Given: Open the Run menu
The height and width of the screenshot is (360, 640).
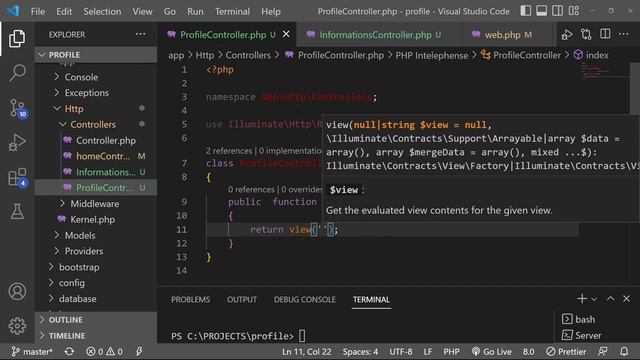Looking at the screenshot, I should (x=195, y=11).
